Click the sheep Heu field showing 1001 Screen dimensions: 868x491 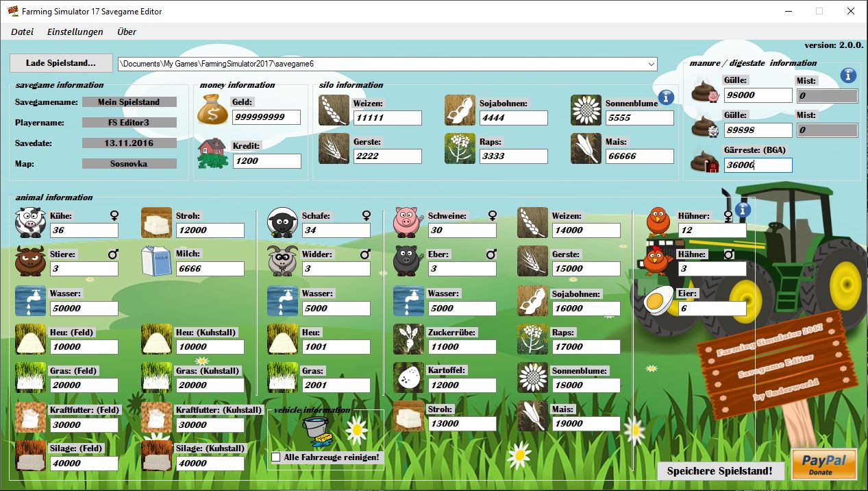(336, 347)
